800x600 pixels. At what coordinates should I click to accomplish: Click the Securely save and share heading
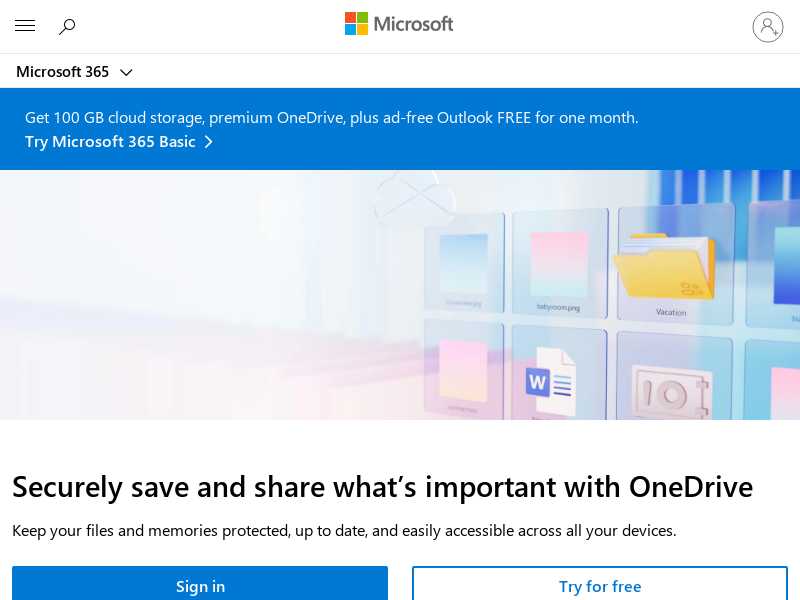click(x=382, y=487)
